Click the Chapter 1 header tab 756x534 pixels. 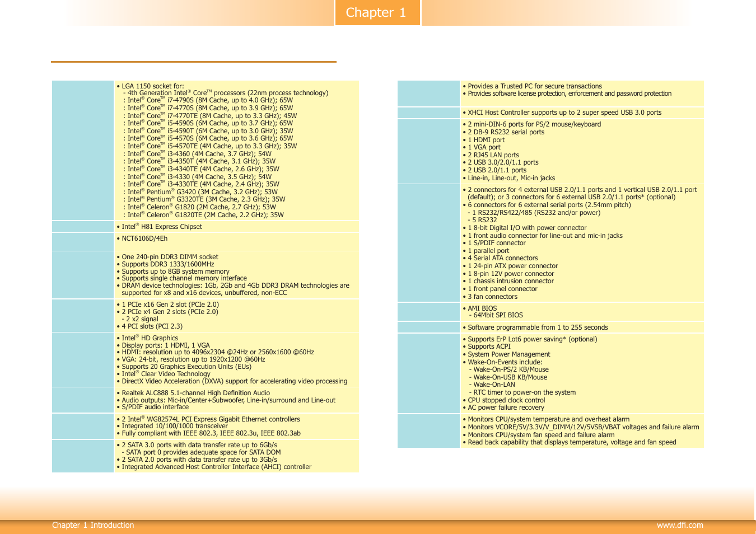377,12
